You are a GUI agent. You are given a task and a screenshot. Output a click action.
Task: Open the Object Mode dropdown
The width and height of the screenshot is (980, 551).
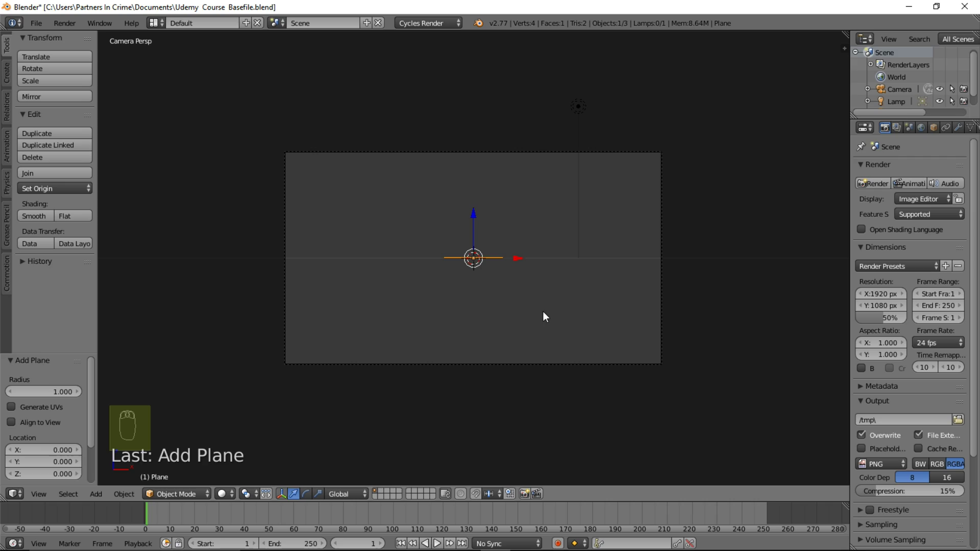click(176, 493)
